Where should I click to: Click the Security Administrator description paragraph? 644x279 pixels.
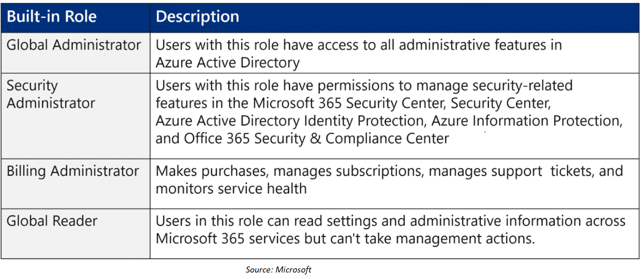click(389, 112)
